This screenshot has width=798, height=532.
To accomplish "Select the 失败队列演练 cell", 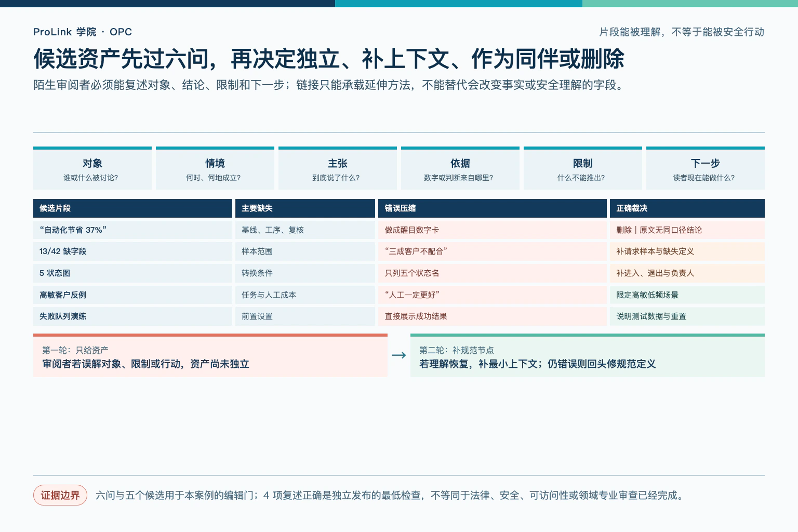I will [132, 316].
